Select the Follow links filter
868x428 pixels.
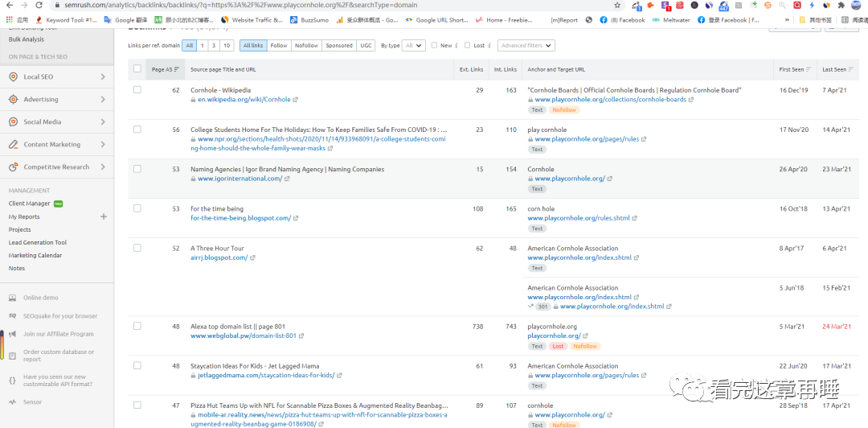pos(279,46)
